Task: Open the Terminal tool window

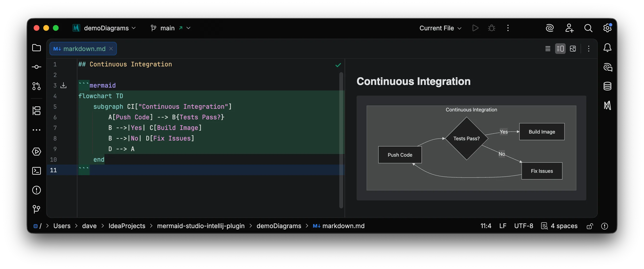Action: coord(37,171)
